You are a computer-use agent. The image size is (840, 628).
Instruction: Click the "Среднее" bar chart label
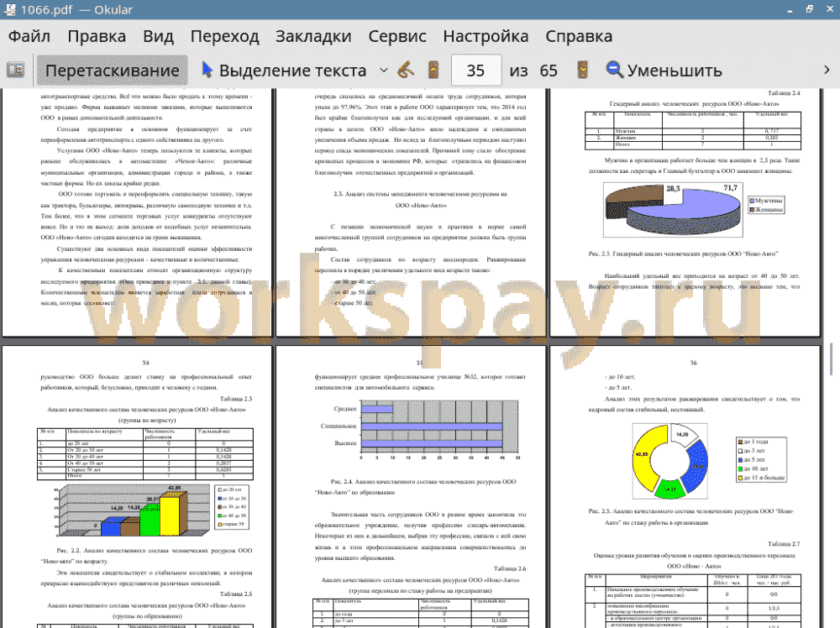click(345, 409)
